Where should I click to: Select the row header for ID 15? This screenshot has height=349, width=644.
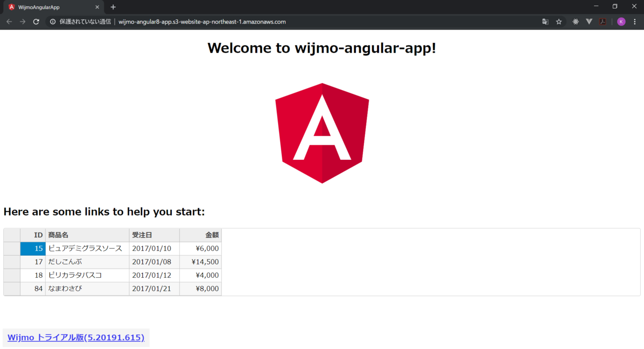[12, 248]
